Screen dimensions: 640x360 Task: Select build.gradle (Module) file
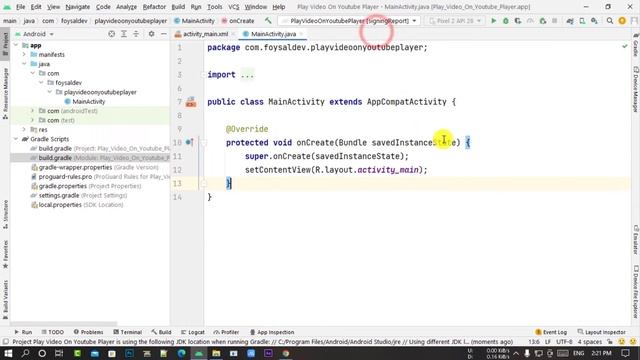[90, 158]
